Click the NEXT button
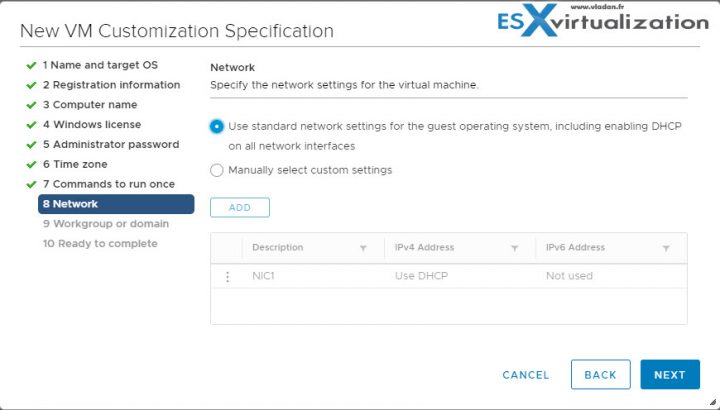This screenshot has height=410, width=720. click(670, 375)
